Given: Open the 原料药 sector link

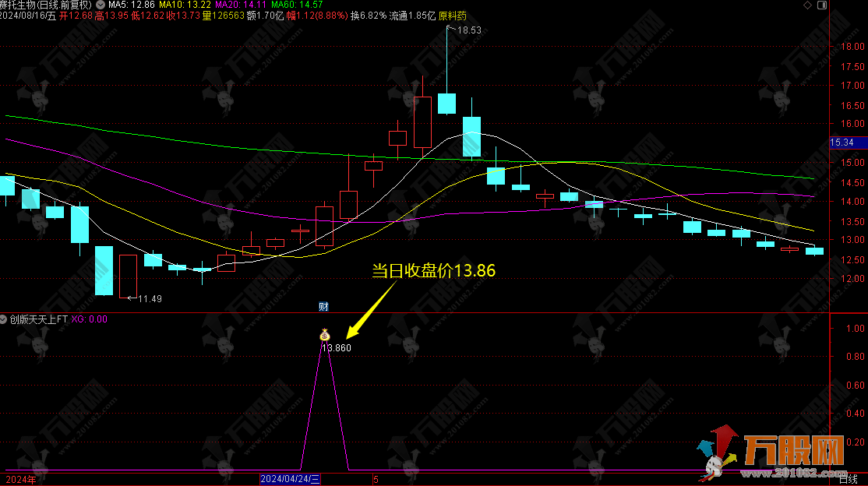Looking at the screenshot, I should pyautogui.click(x=452, y=16).
